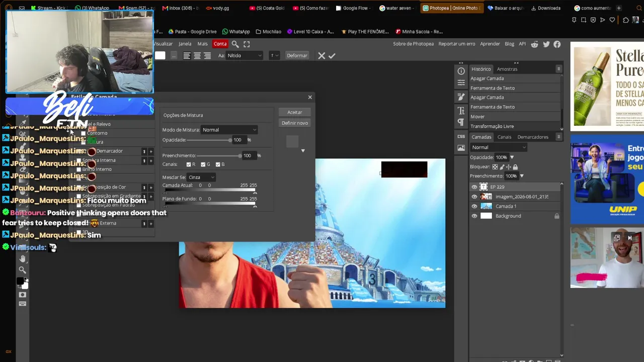Select the Hand tool in left toolbar
This screenshot has width=644, height=362.
(x=22, y=258)
